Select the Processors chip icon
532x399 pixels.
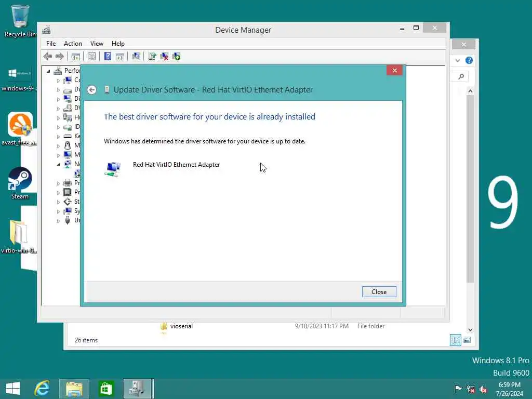click(68, 192)
